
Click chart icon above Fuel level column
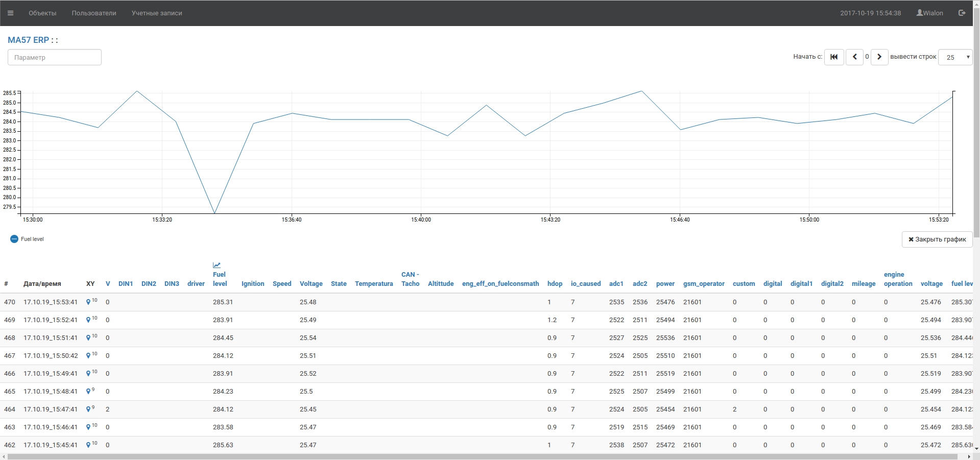[x=217, y=265]
